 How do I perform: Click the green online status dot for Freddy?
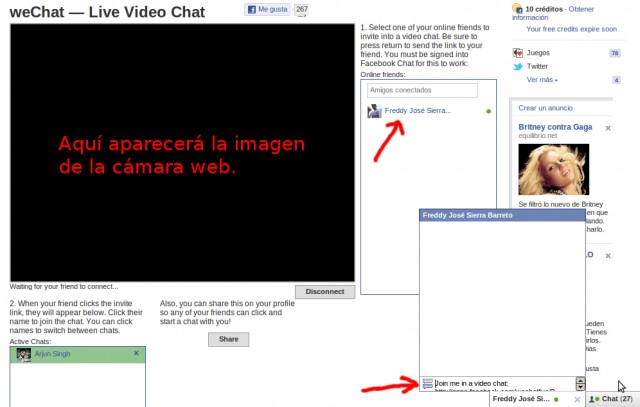click(x=489, y=111)
